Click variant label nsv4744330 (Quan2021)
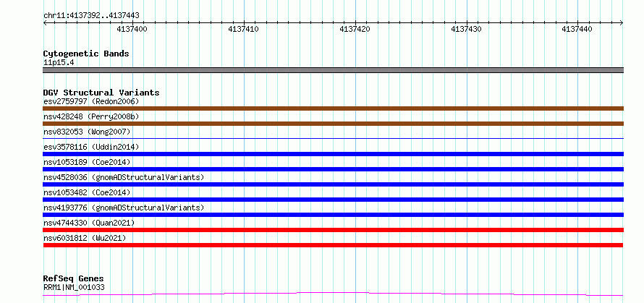The height and width of the screenshot is (303, 644). pos(89,223)
